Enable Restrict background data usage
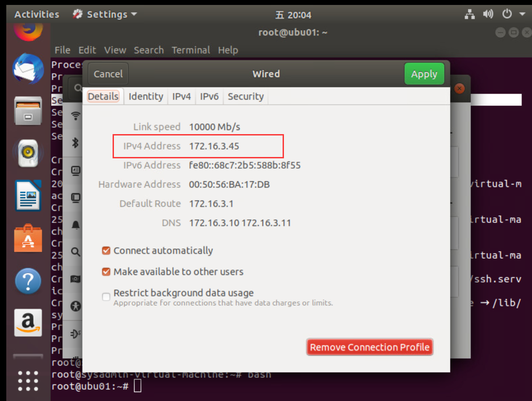 pyautogui.click(x=106, y=296)
